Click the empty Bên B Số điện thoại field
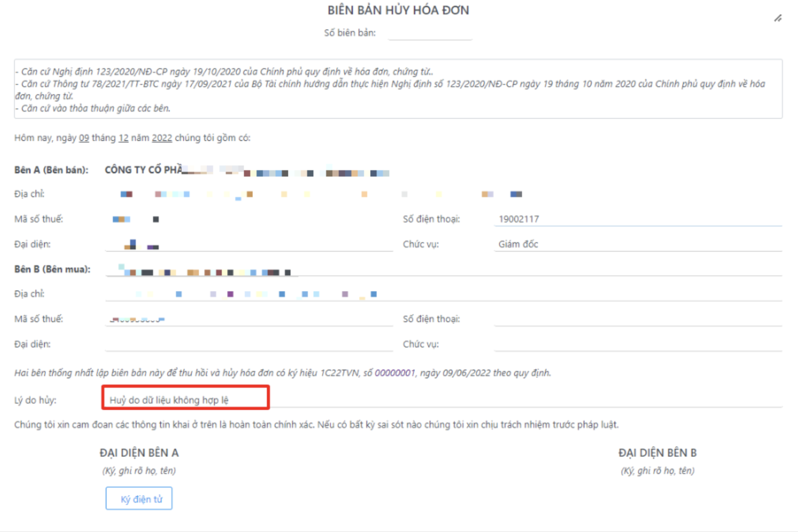Screen dimensions: 798x532 pos(637,319)
